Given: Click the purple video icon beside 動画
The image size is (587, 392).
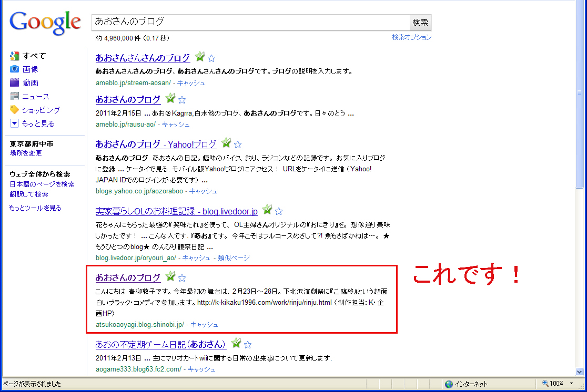Looking at the screenshot, I should [14, 82].
